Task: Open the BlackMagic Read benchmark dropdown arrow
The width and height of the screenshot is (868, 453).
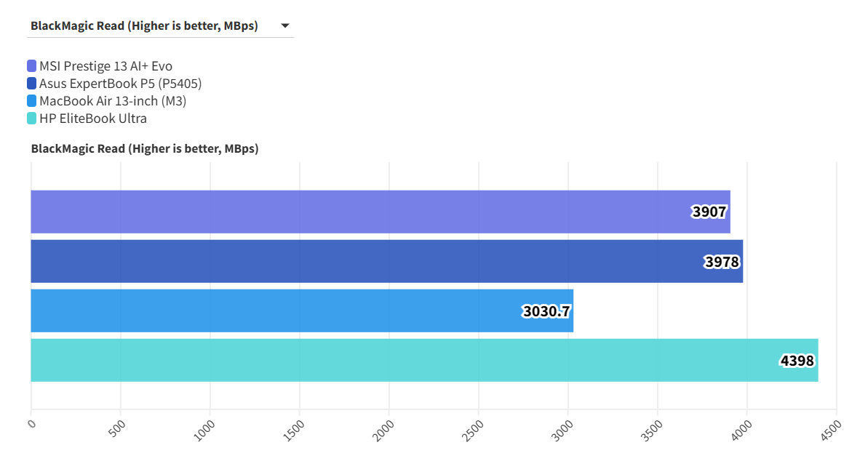Action: 286,27
